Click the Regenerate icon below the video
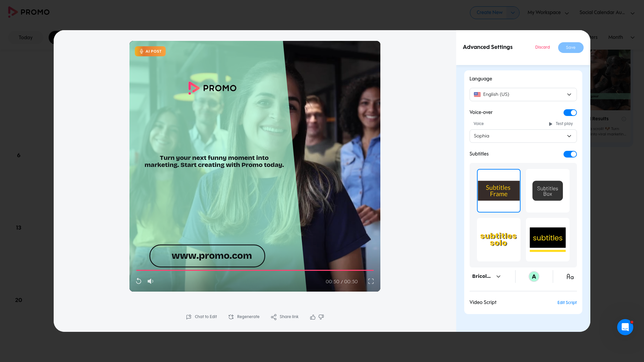This screenshot has height=362, width=644. [x=231, y=317]
